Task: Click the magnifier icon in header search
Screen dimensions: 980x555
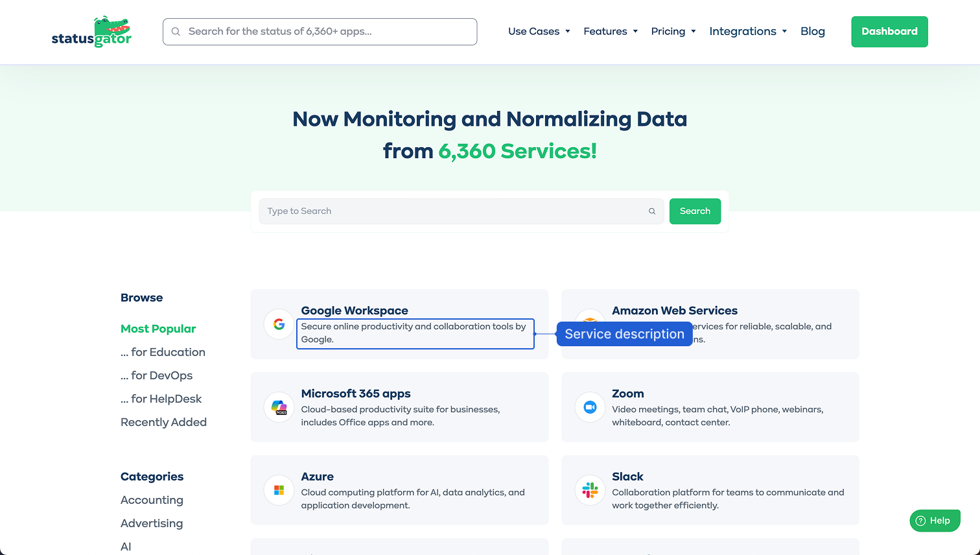Action: [x=176, y=32]
